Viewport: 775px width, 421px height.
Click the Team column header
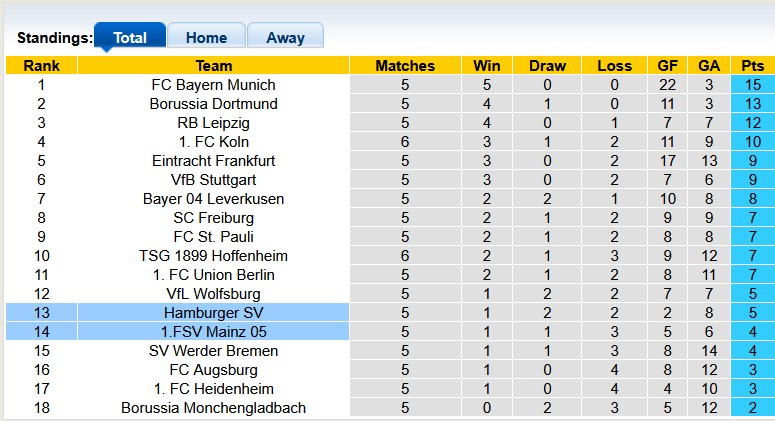(214, 66)
